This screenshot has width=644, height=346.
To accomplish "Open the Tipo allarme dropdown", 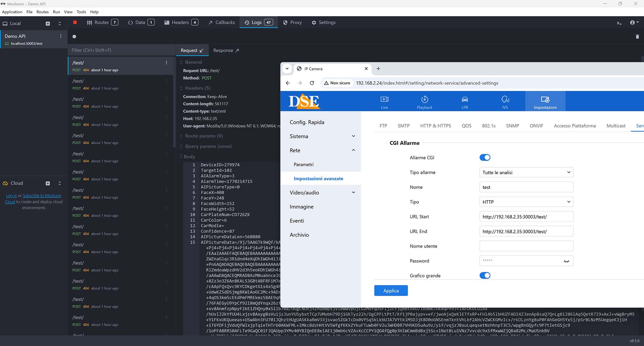I will (526, 173).
